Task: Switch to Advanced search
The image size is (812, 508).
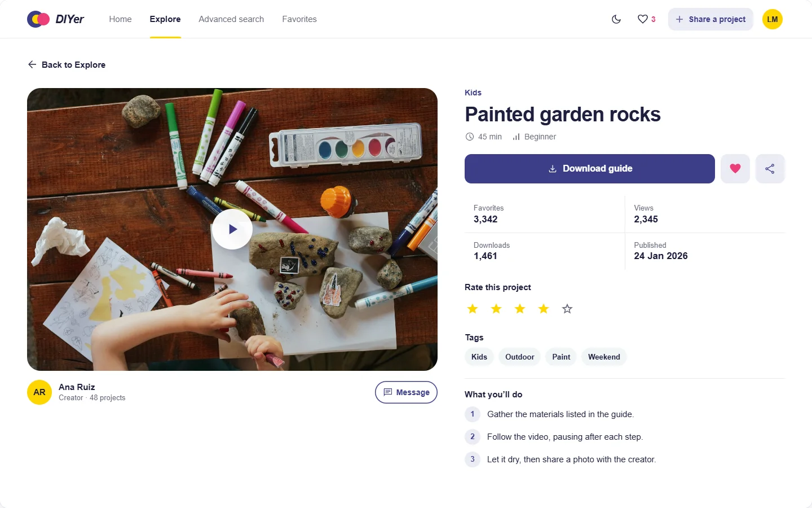Action: 231,19
